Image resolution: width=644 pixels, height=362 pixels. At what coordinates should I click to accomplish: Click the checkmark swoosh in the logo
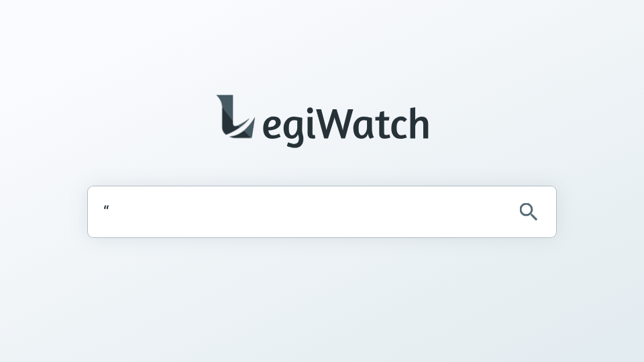point(241,128)
